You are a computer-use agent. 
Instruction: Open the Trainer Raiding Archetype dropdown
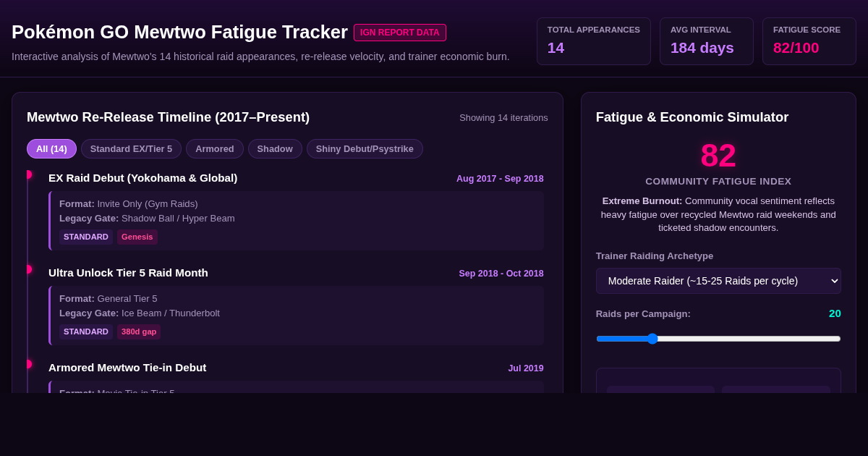718,281
